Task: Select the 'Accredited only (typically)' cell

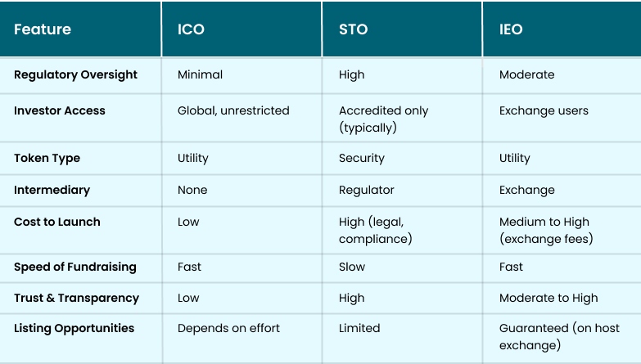Action: pyautogui.click(x=383, y=119)
